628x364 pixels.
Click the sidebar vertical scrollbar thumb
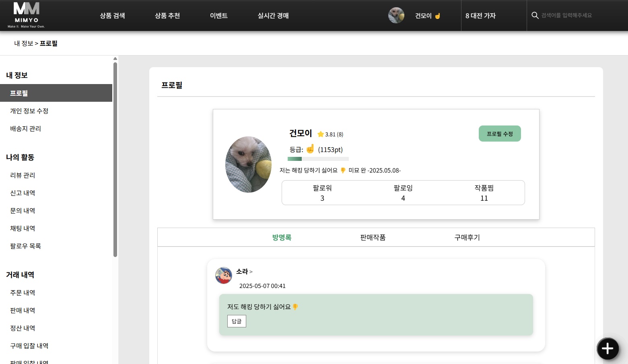tap(115, 159)
